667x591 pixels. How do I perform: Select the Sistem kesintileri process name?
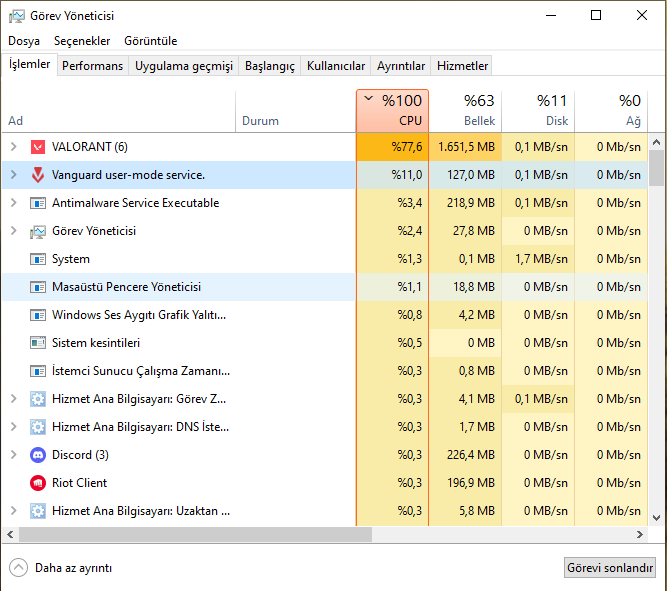(96, 343)
